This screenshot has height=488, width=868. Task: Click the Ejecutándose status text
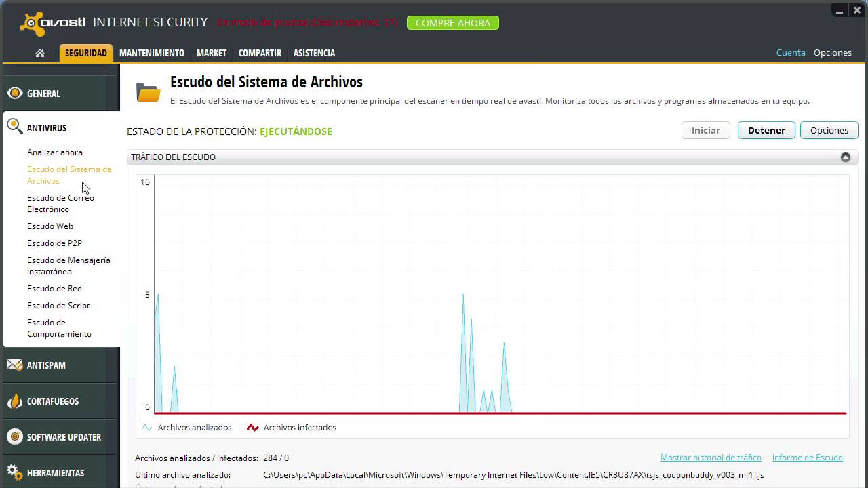296,131
